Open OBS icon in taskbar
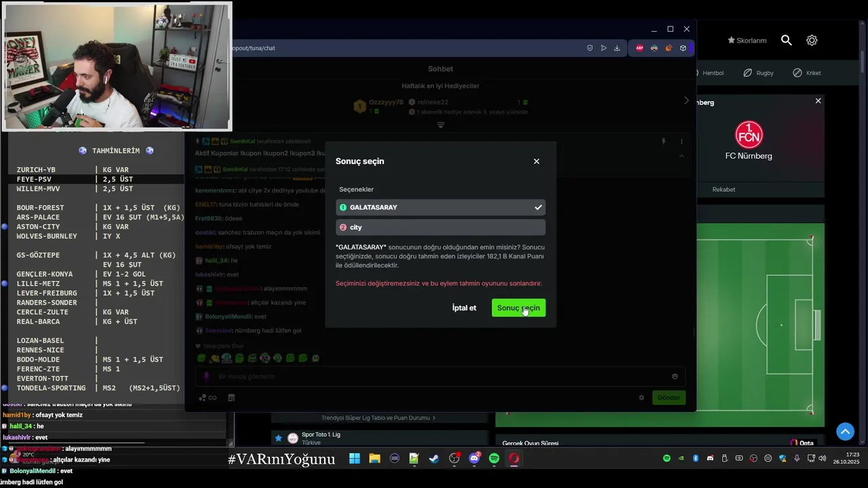Screen dimensions: 868x488 [454, 459]
